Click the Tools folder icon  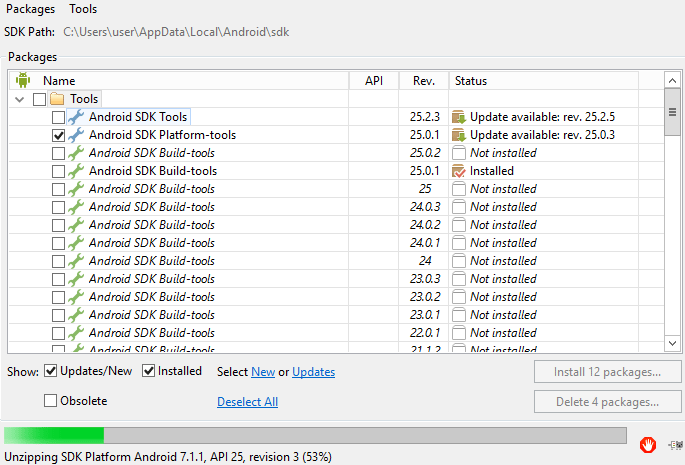pyautogui.click(x=57, y=99)
